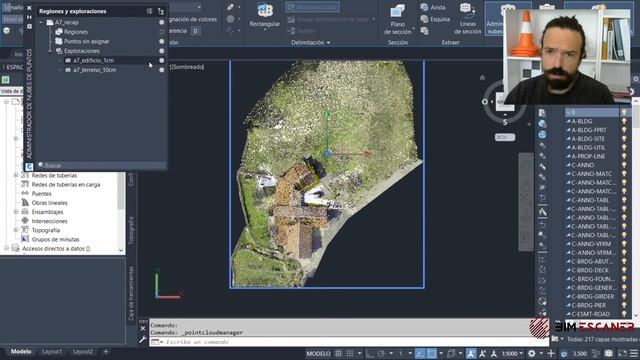This screenshot has height=360, width=640.
Task: Click the Regiones node icon
Action: tap(59, 31)
